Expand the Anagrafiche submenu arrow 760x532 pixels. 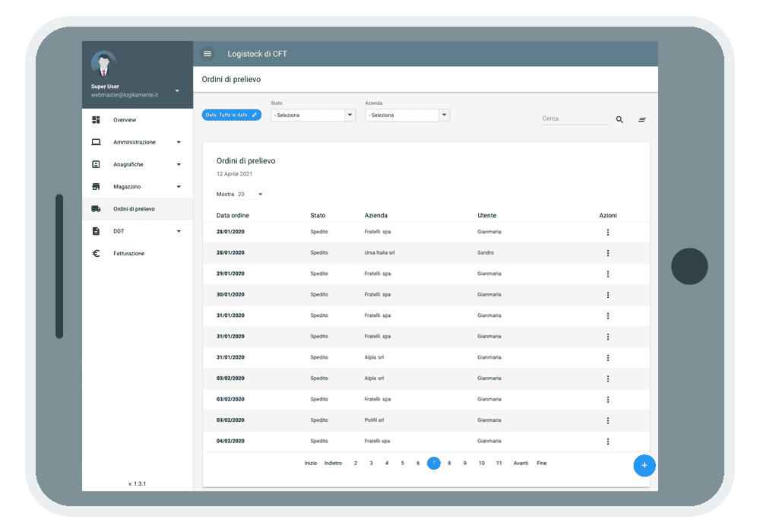tap(179, 164)
